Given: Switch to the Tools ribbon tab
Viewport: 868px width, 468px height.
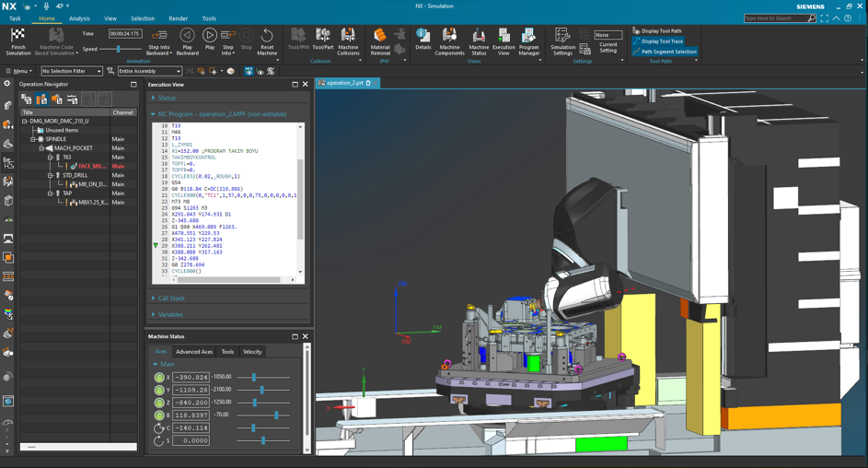Looking at the screenshot, I should coord(209,18).
